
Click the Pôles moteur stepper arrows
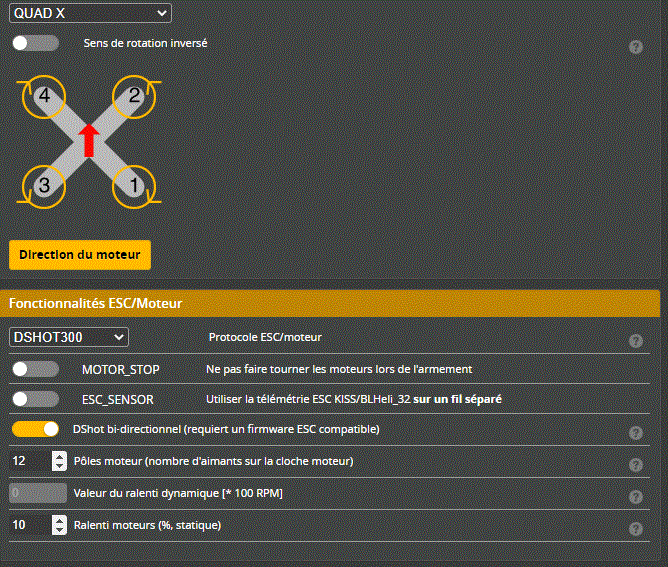click(x=59, y=461)
